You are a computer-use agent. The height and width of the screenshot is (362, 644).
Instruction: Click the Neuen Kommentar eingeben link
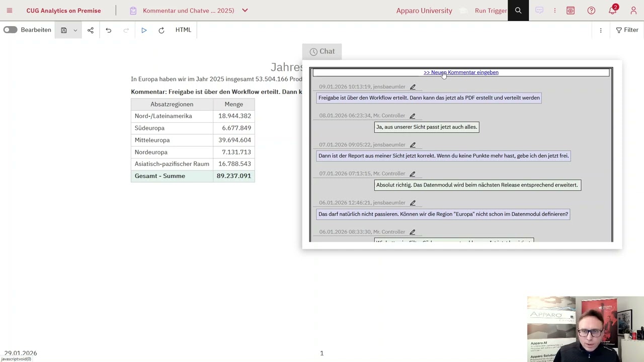point(461,72)
